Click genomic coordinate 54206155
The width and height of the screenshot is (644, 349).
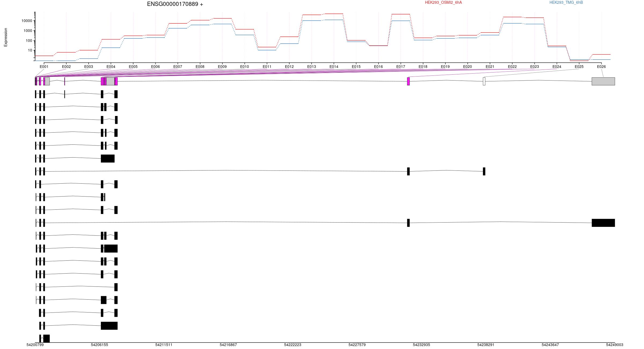click(100, 345)
